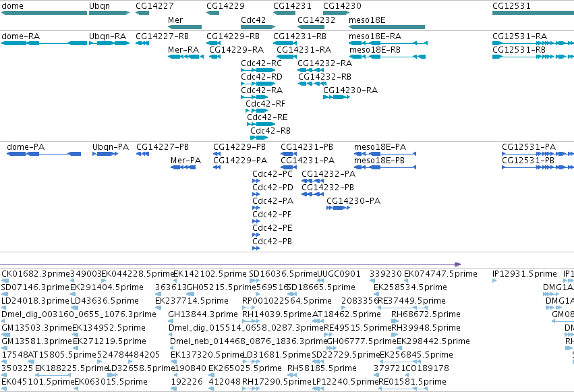Select the meso18E-RA transcript
Viewport: 574px width, 392px height.
tap(388, 43)
